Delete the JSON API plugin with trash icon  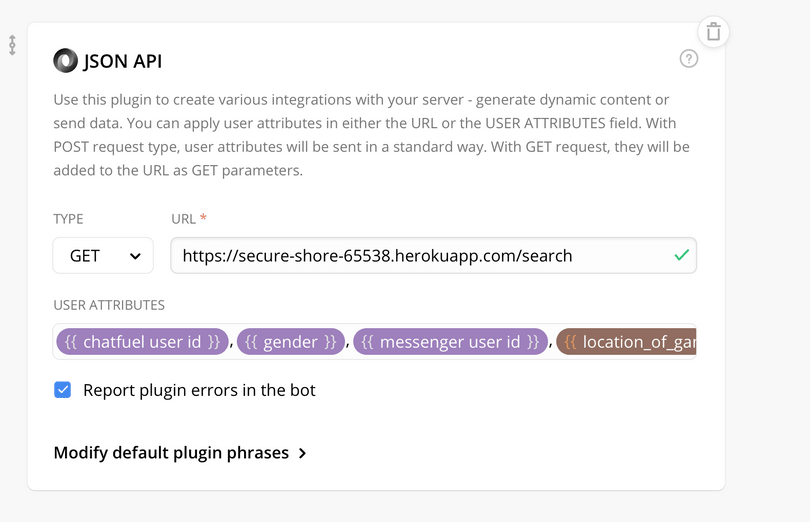pyautogui.click(x=713, y=32)
